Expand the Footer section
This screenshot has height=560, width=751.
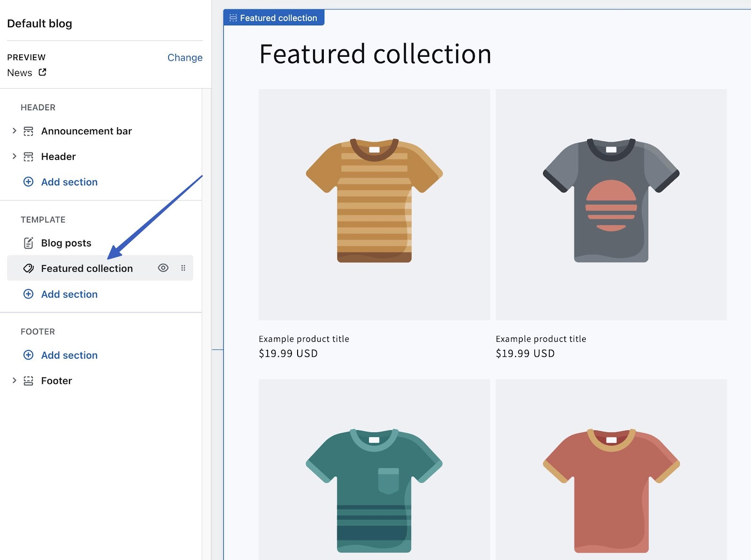[14, 381]
